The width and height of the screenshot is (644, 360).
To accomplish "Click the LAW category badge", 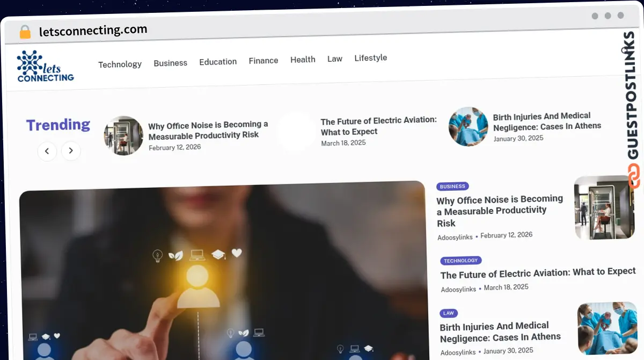I will point(449,313).
